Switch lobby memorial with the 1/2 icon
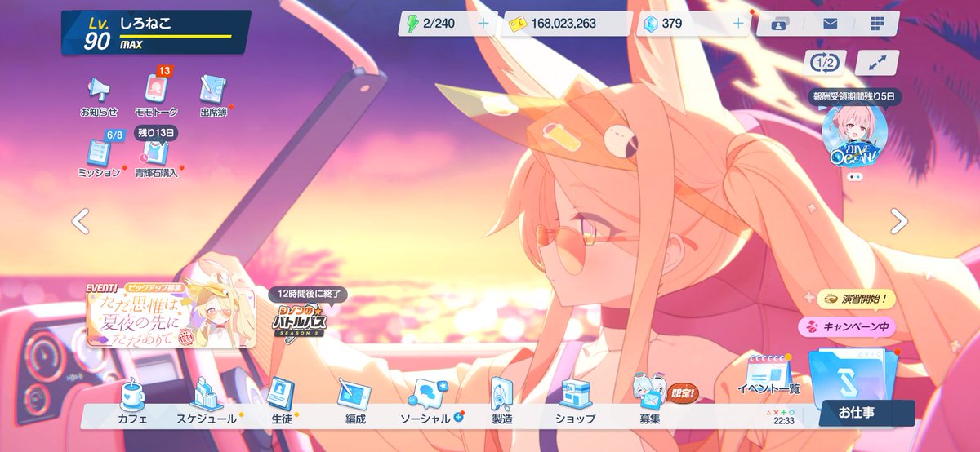Viewport: 980px width, 452px height. pyautogui.click(x=825, y=63)
